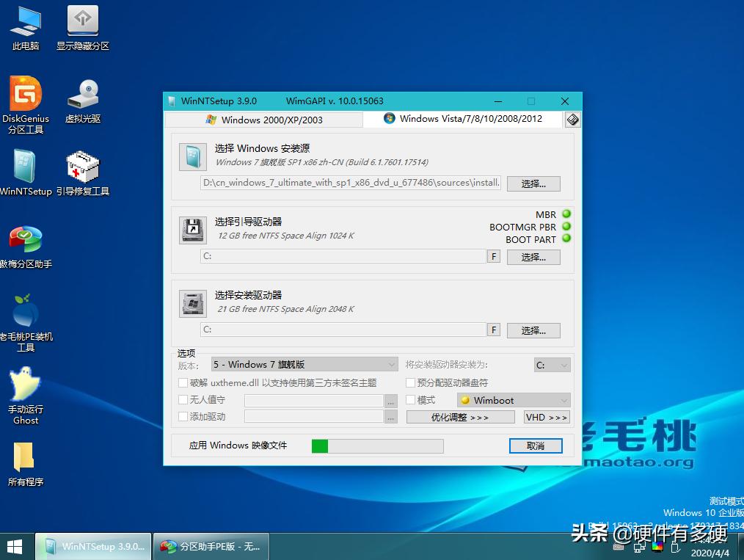The width and height of the screenshot is (744, 560).
Task: Open DiskGenius partition tool desktop icon
Action: [26, 95]
